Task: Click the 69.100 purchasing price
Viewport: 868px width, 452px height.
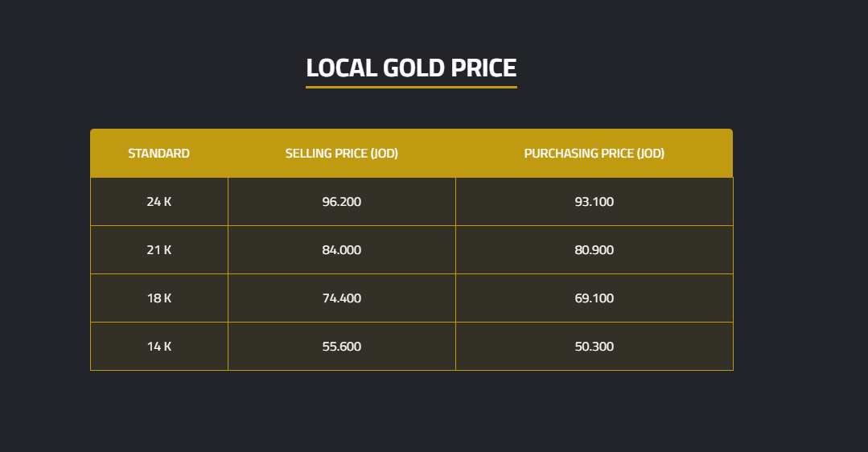Action: coord(594,298)
